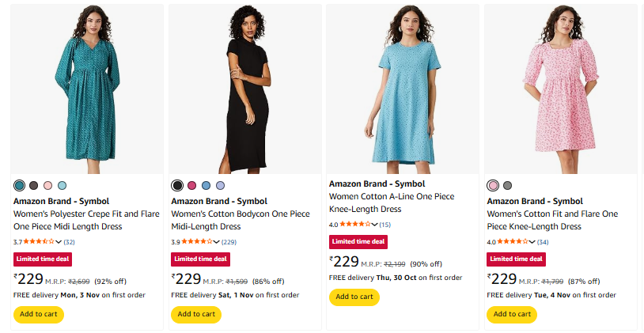Choose light pink swatch on Crepe Midi dress
The width and height of the screenshot is (644, 333).
48,185
